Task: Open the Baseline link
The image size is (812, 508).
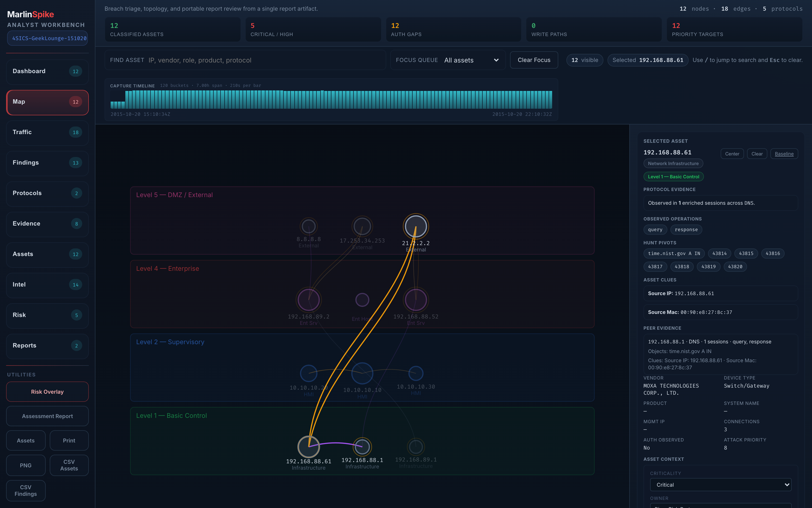Action: click(784, 154)
